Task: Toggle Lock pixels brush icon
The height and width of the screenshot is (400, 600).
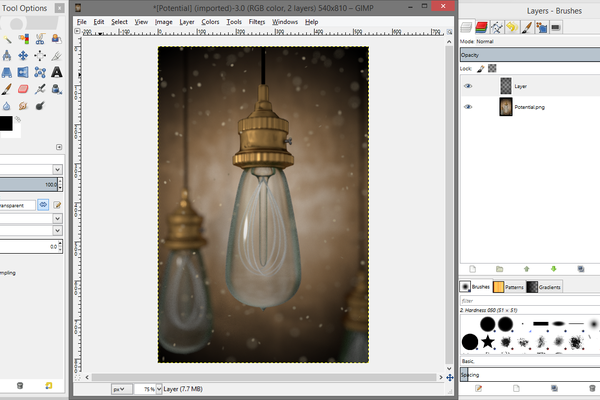Action: [481, 69]
